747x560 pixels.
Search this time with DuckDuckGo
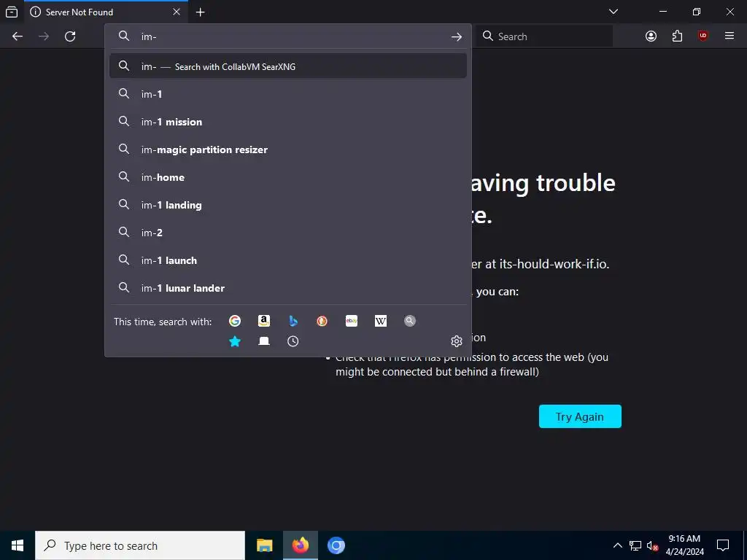coord(322,321)
